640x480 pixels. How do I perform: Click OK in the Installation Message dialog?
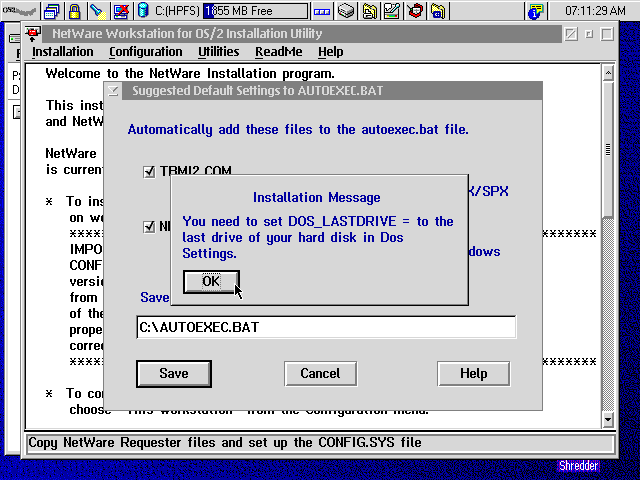[x=211, y=282]
